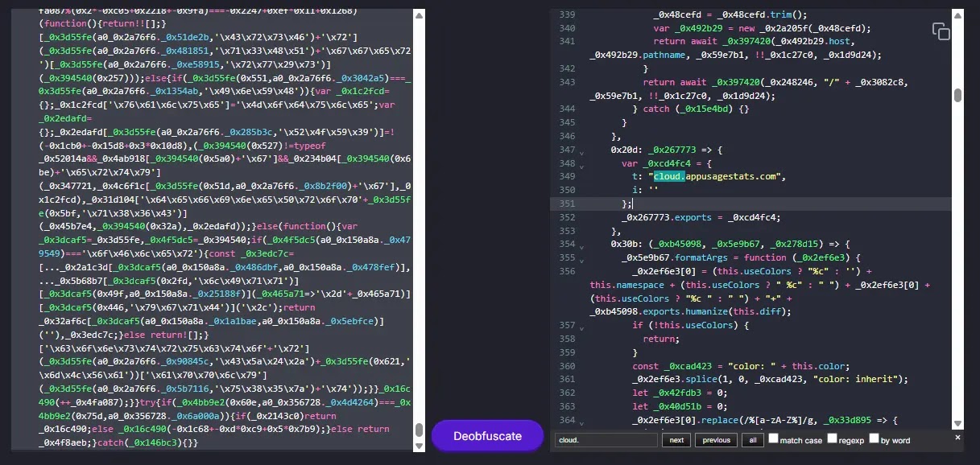Go to the previous search match

tap(715, 439)
